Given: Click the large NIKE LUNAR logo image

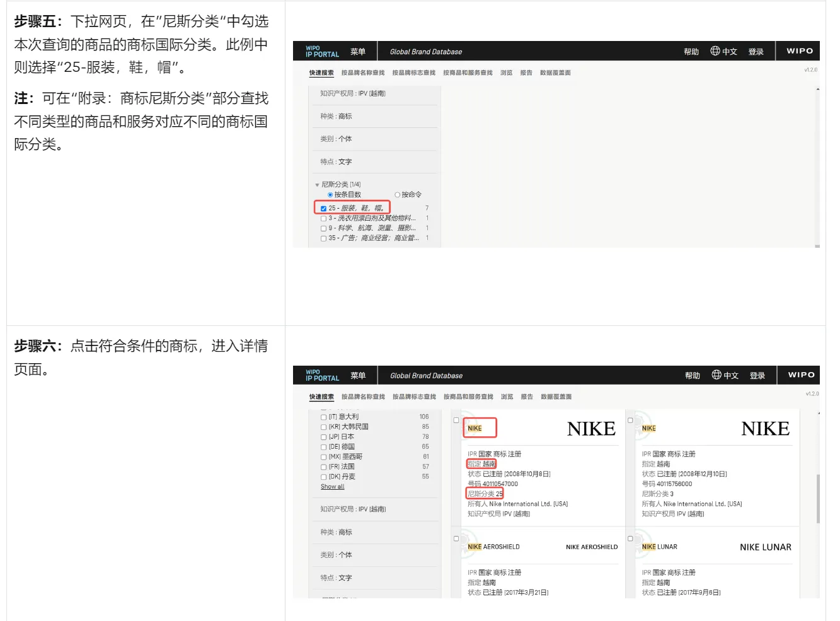Looking at the screenshot, I should coord(766,547).
